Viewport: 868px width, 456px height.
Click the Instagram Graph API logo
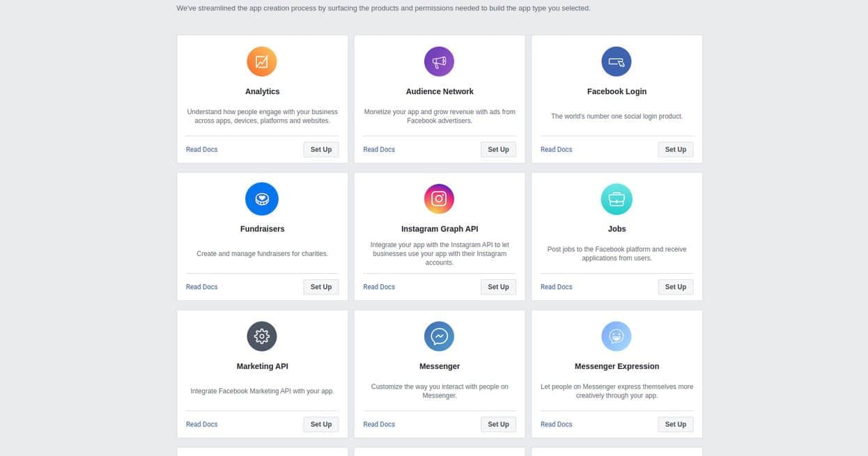click(x=439, y=198)
